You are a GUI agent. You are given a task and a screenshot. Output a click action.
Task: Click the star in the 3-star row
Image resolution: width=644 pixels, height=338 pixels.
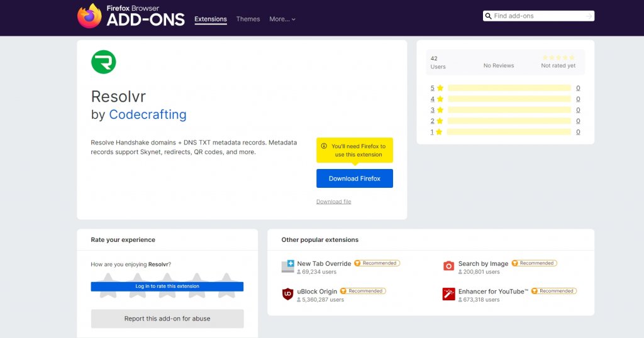440,110
